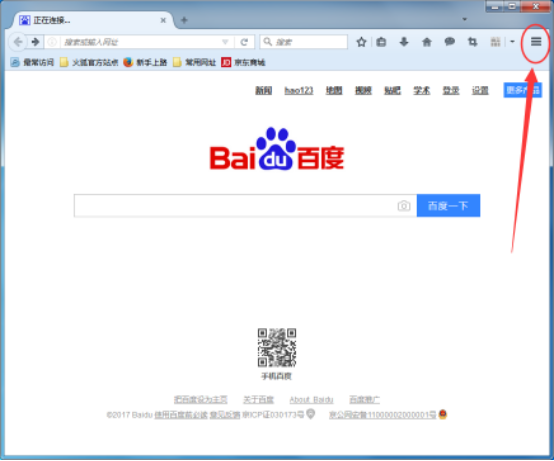Click the 百度一下 search button
This screenshot has width=554, height=461.
tap(448, 206)
